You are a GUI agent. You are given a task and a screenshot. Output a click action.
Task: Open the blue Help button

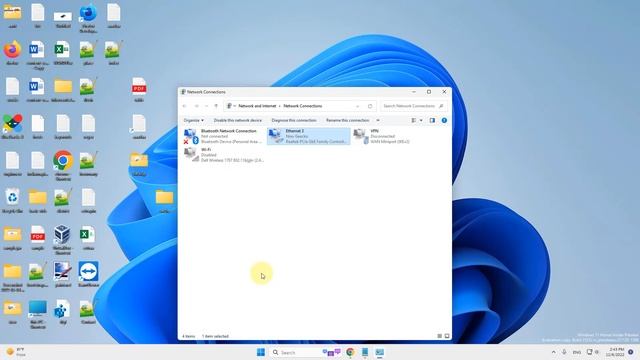444,120
